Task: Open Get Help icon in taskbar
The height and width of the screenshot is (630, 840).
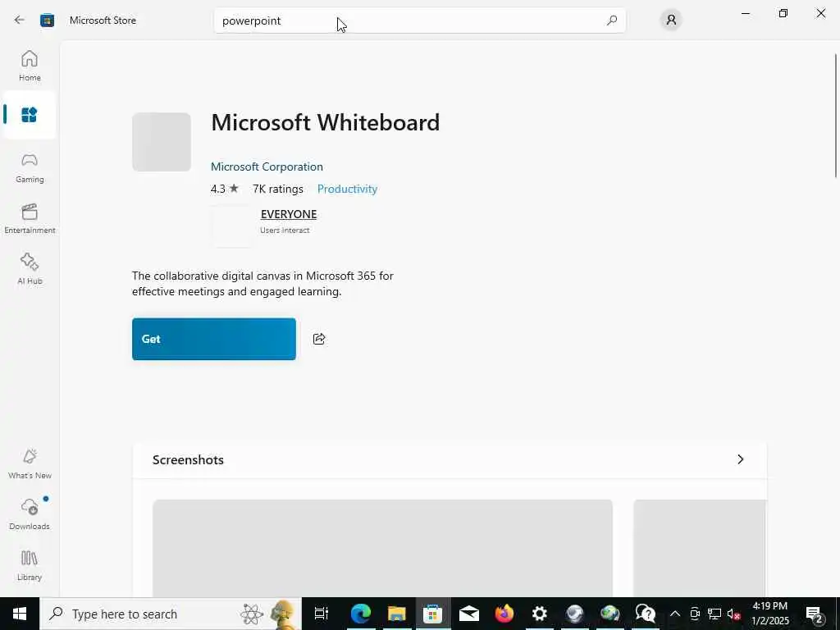Action: tap(646, 614)
